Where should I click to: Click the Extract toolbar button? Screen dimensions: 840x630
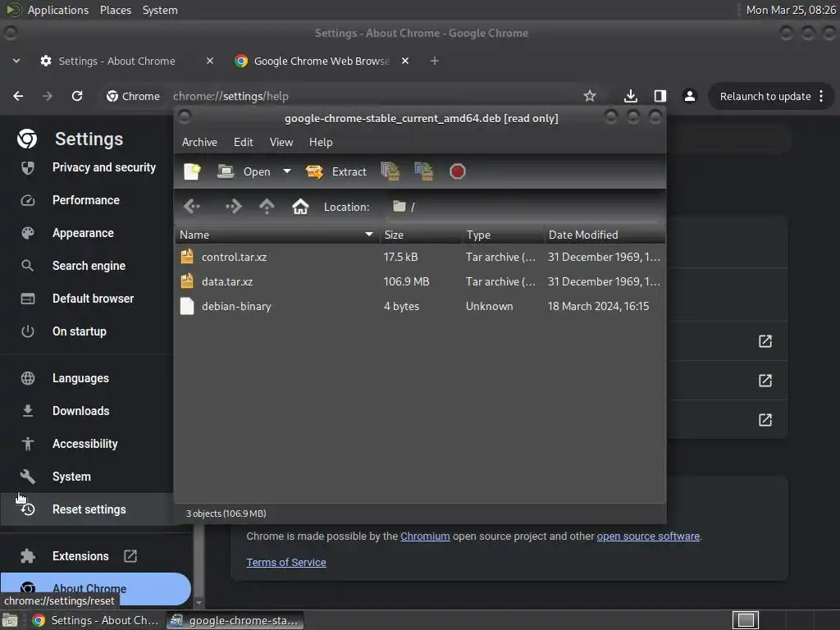[x=336, y=171]
